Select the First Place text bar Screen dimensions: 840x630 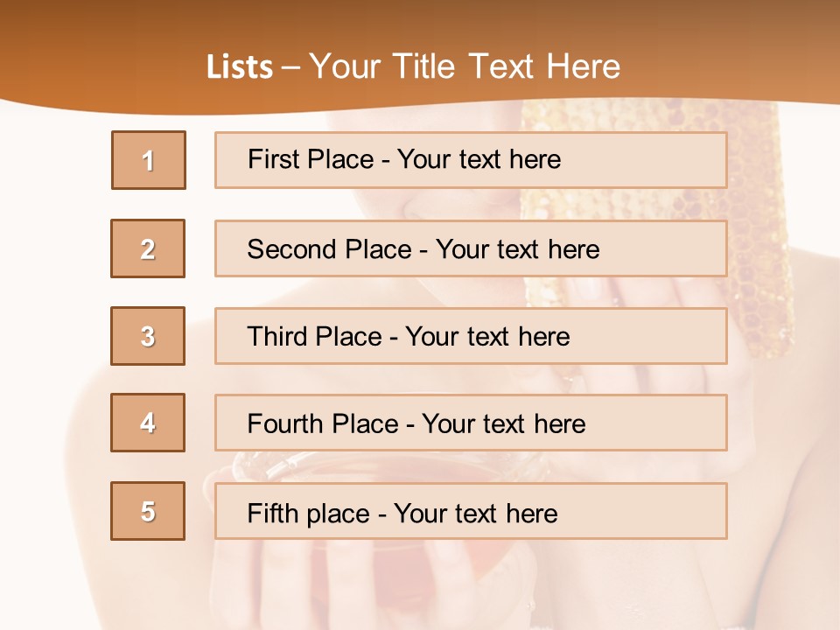[x=471, y=160]
